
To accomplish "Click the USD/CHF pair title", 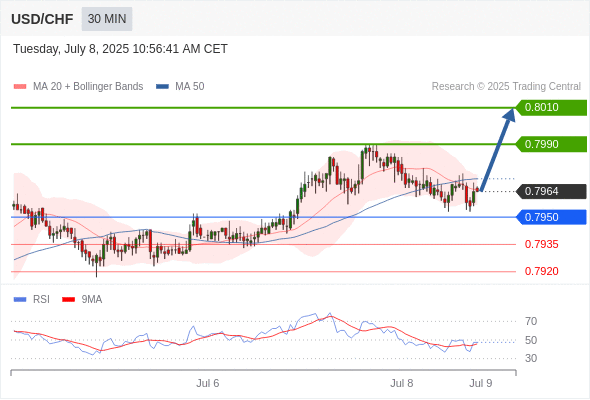I will click(42, 19).
